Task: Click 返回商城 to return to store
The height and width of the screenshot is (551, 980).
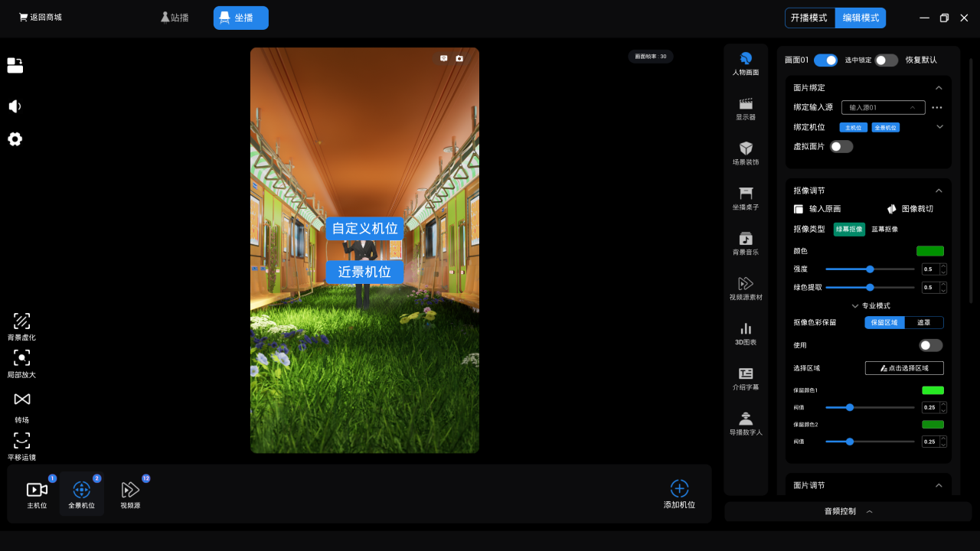Action: 41,17
